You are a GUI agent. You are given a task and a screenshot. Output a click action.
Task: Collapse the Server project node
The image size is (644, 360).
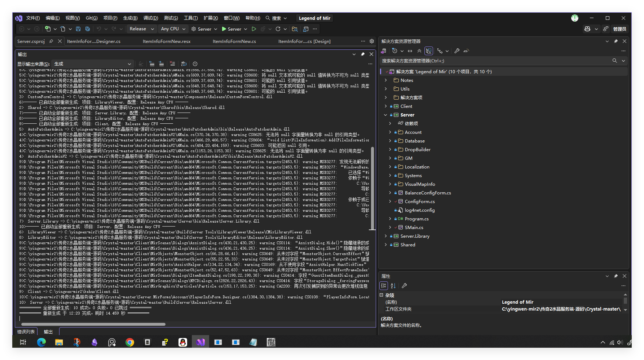click(x=385, y=115)
